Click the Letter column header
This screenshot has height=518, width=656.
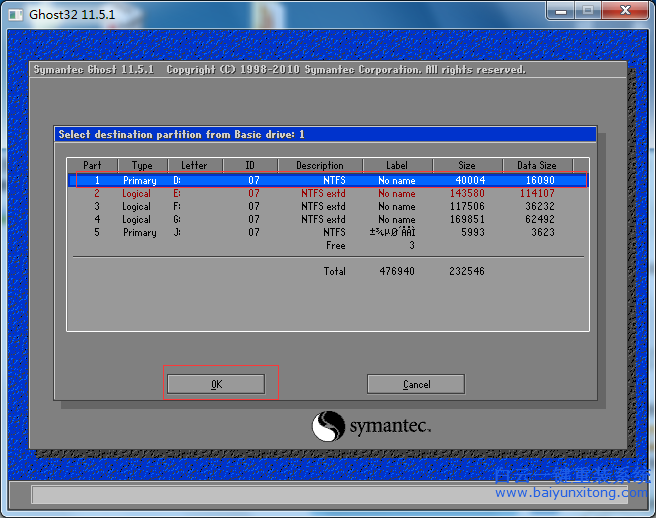pyautogui.click(x=194, y=166)
